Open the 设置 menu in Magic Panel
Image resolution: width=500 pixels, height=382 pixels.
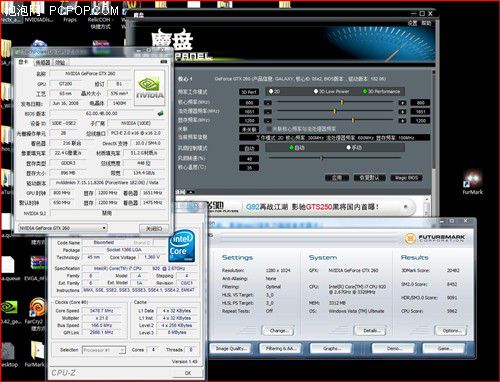412,23
